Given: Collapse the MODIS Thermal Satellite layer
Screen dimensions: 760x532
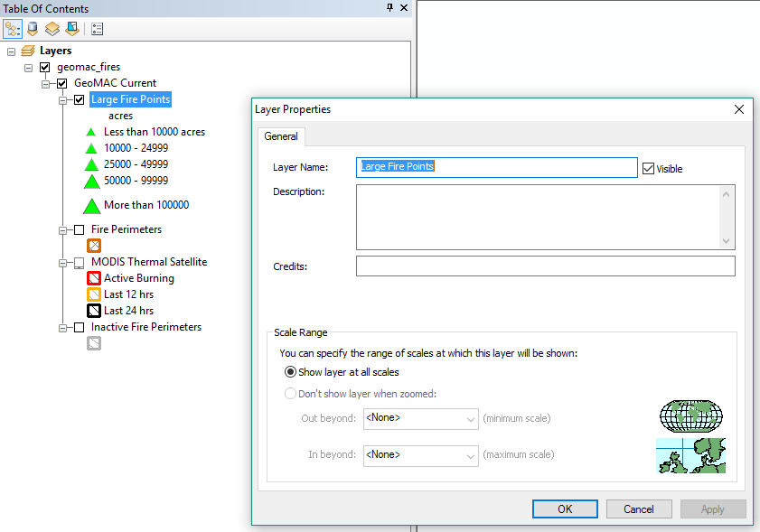Looking at the screenshot, I should [x=63, y=263].
